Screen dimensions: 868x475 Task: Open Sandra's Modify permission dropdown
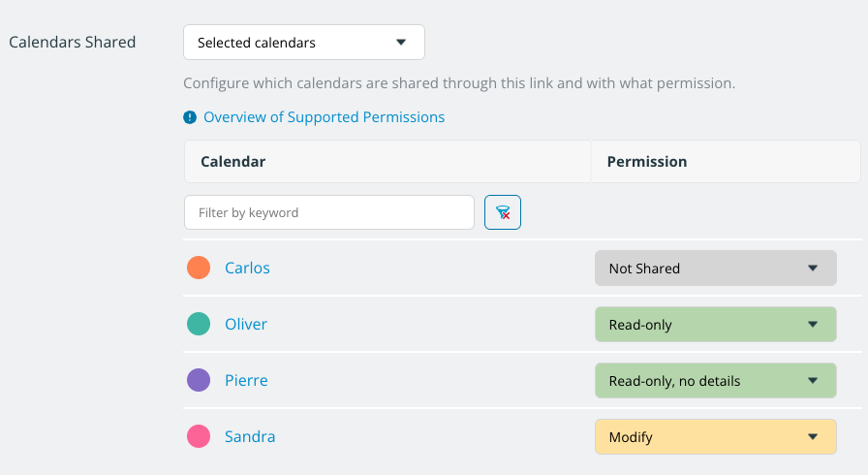716,437
